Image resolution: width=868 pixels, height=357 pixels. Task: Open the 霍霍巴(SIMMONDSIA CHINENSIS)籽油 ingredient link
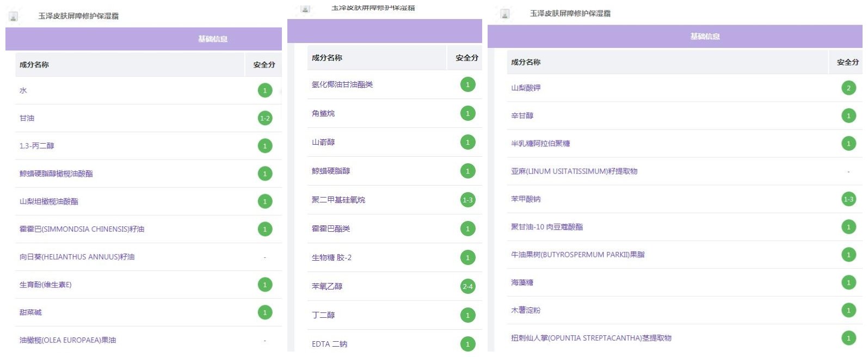(x=82, y=229)
